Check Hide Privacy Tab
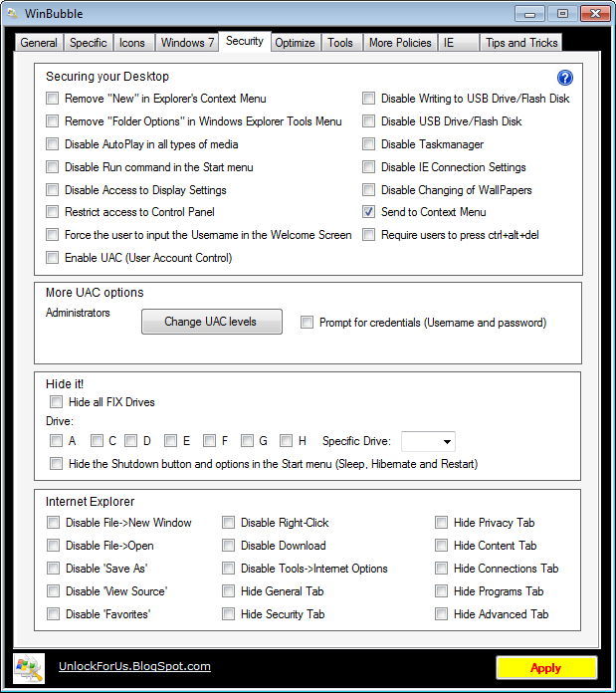Image resolution: width=616 pixels, height=693 pixels. (x=441, y=523)
